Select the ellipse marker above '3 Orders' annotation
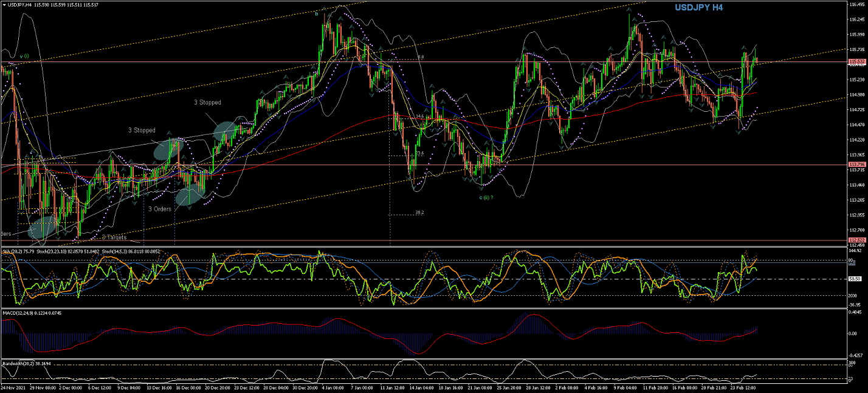This screenshot has height=393, width=868. (x=190, y=195)
